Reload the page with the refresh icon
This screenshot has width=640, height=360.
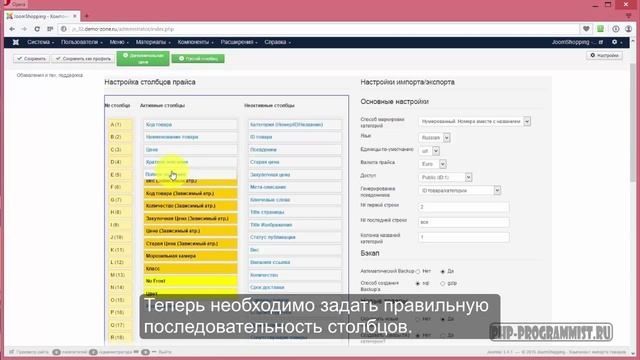pos(37,29)
